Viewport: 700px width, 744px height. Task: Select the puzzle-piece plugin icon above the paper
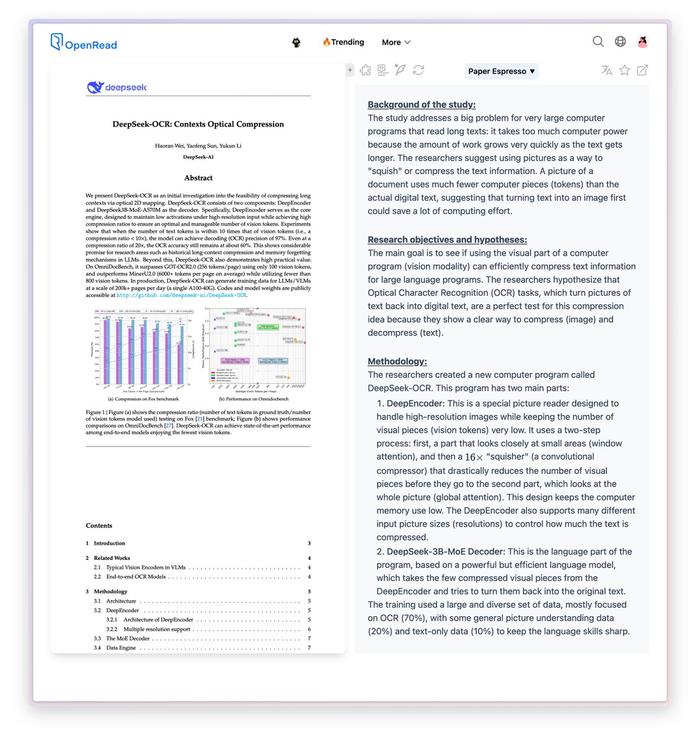coord(365,70)
